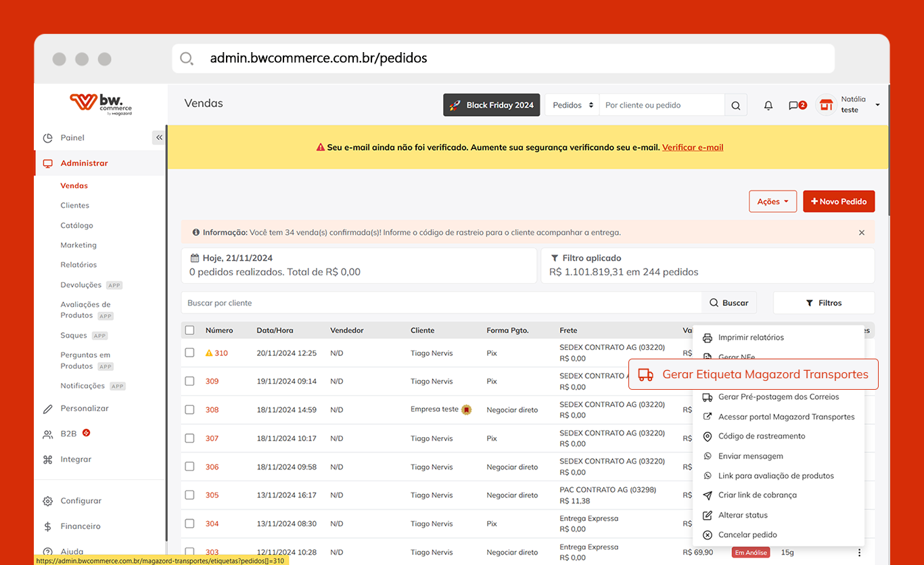The height and width of the screenshot is (565, 924).
Task: Open the Pedidos search type dropdown
Action: click(572, 105)
